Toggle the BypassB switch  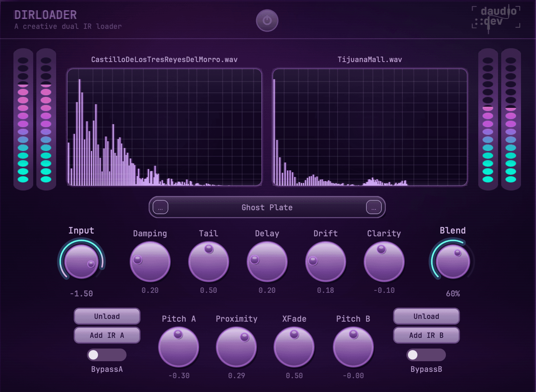[x=426, y=355]
